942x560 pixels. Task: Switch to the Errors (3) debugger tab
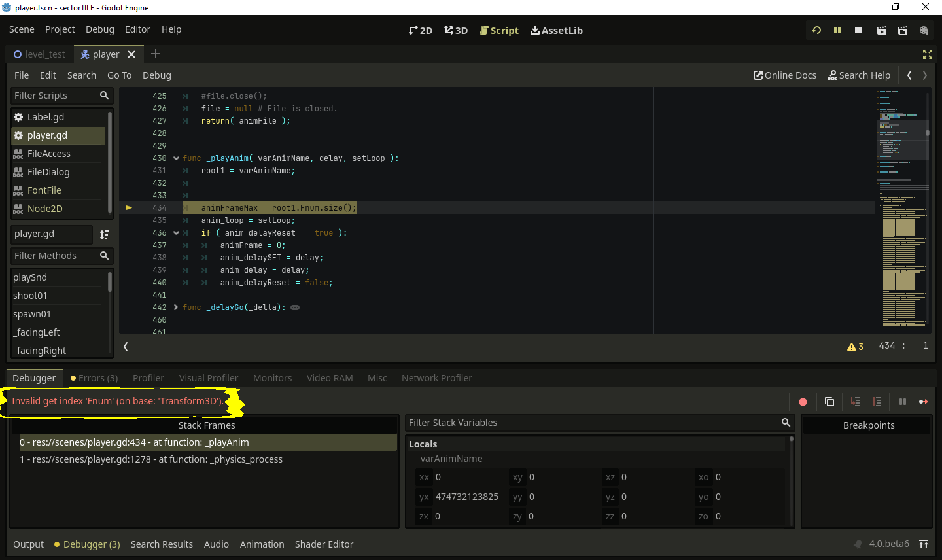94,378
